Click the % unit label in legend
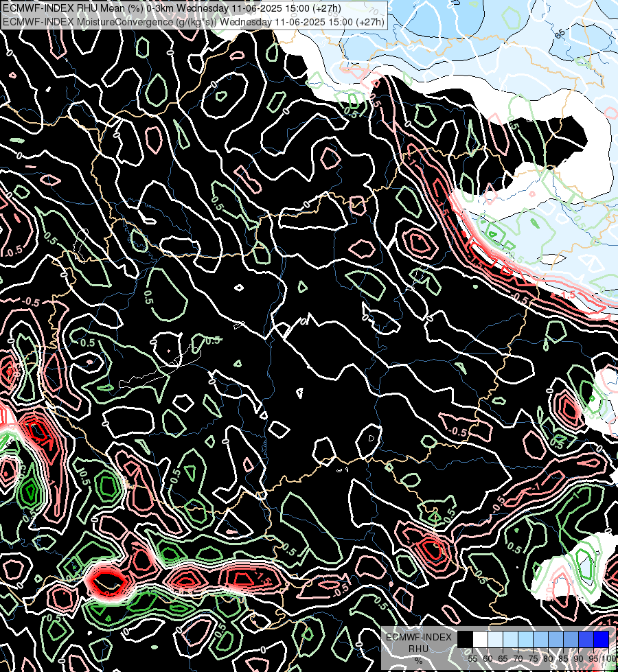The height and width of the screenshot is (672, 618). click(418, 661)
